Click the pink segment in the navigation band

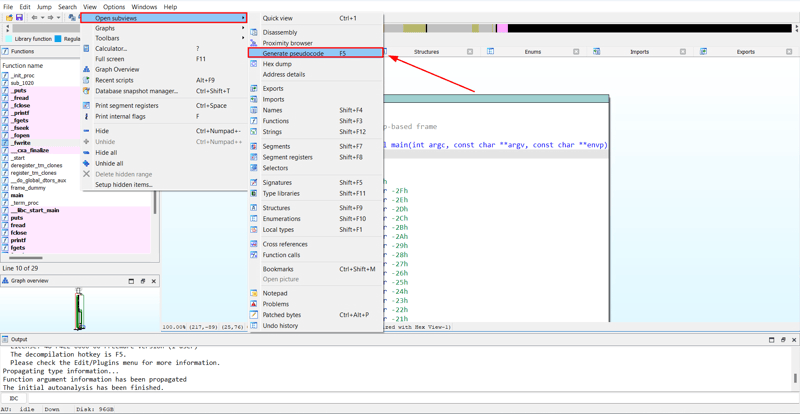click(502, 29)
